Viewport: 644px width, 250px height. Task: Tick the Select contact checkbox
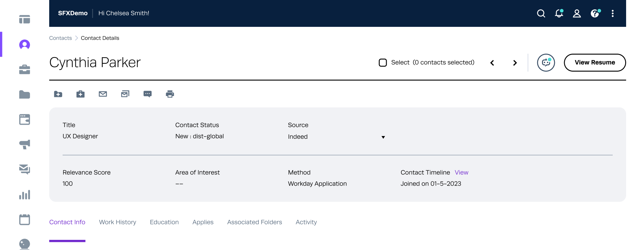click(x=383, y=63)
